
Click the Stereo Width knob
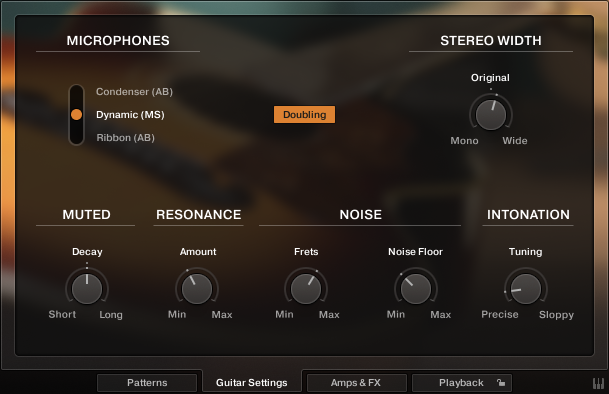pyautogui.click(x=491, y=115)
